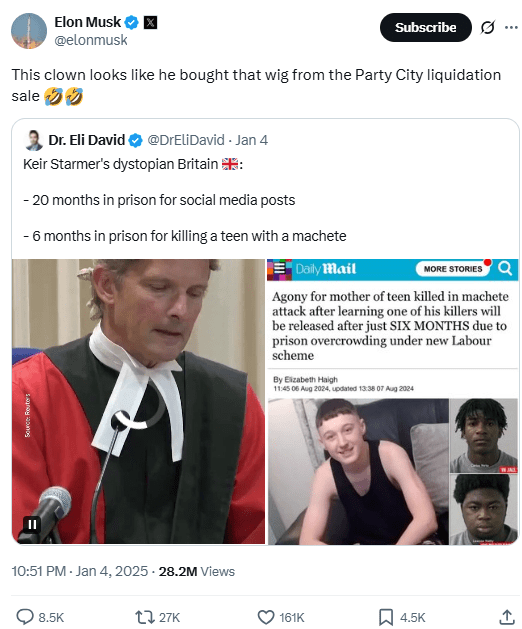Open the 10:51 PM Jan 4, 2025 timestamp
The width and height of the screenshot is (522, 629).
pyautogui.click(x=79, y=571)
